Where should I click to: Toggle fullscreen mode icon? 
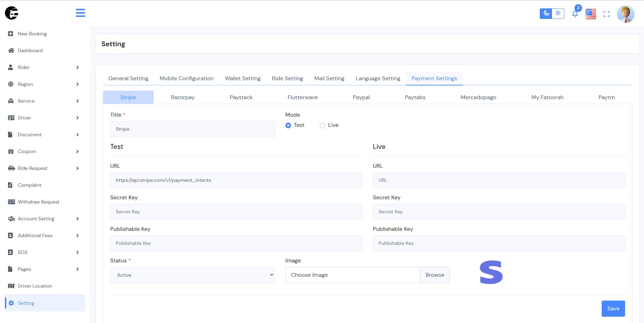point(607,14)
